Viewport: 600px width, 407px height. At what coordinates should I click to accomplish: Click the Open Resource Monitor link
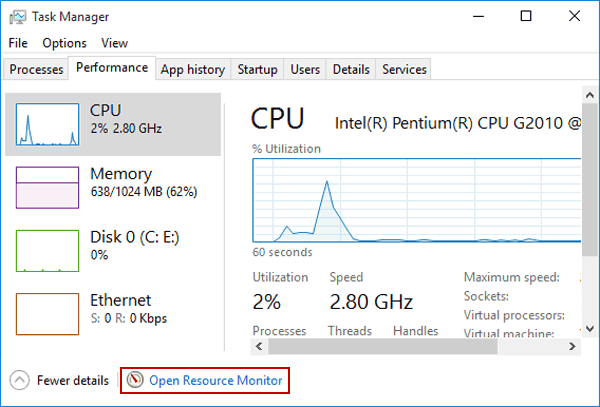(x=215, y=380)
